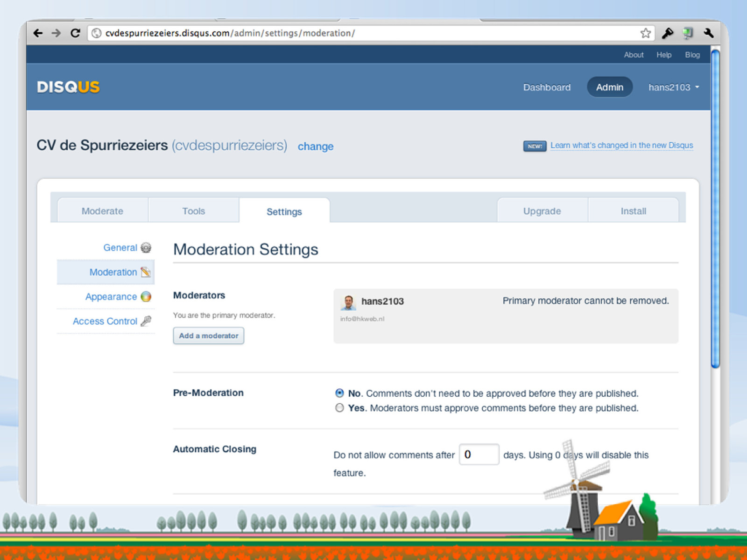The image size is (747, 560).
Task: Click the Automatic Closing days input field
Action: click(479, 454)
